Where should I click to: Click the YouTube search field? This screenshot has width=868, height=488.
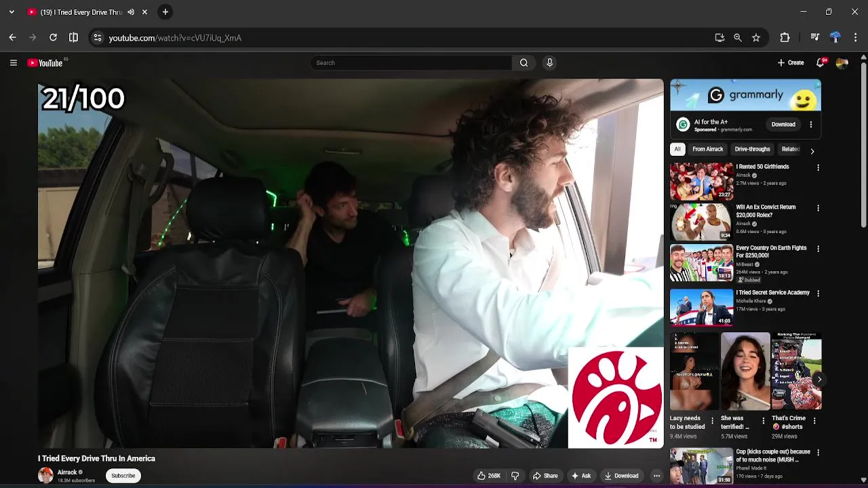tap(411, 63)
